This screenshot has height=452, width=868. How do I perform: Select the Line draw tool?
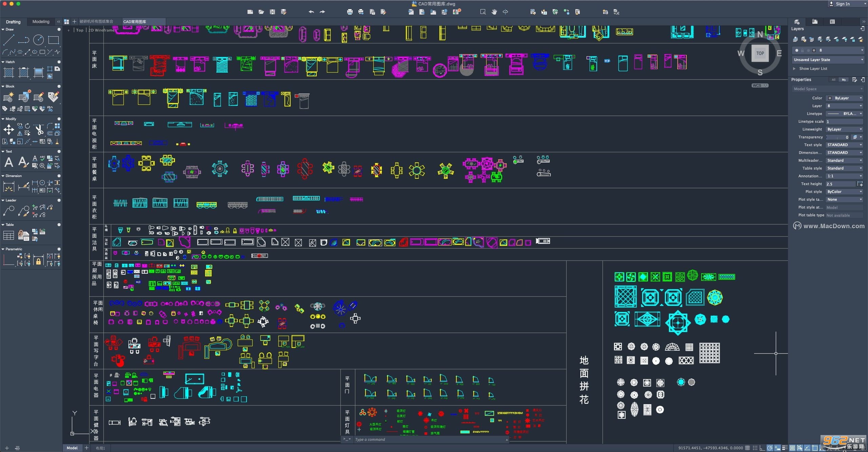8,40
